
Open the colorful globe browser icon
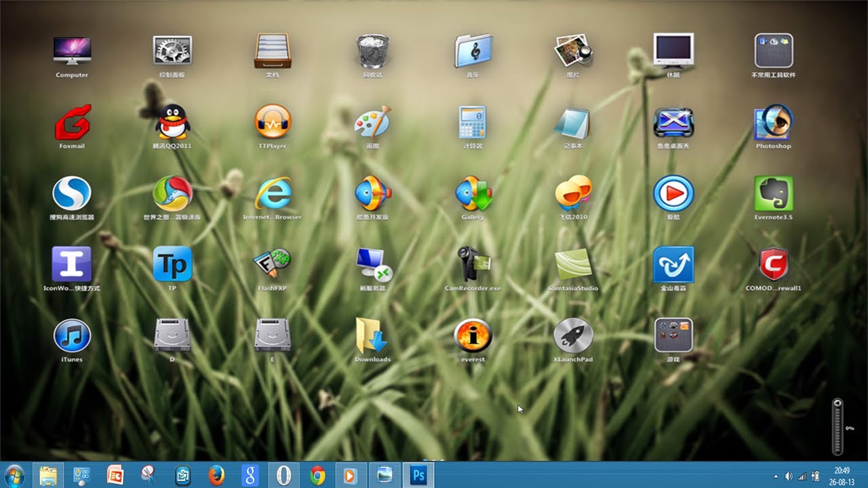172,194
